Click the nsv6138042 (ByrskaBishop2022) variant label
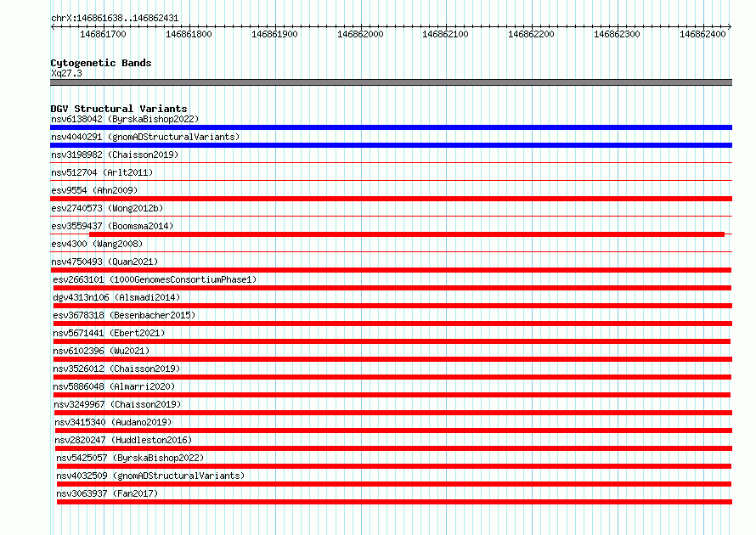This screenshot has width=756, height=535. pyautogui.click(x=125, y=119)
